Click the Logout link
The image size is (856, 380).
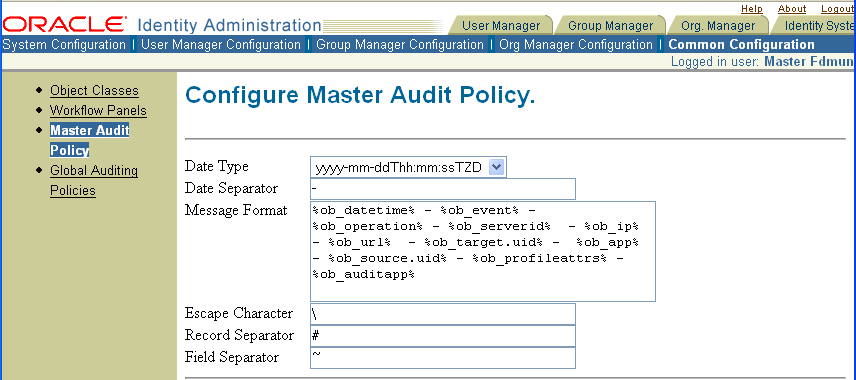(838, 9)
